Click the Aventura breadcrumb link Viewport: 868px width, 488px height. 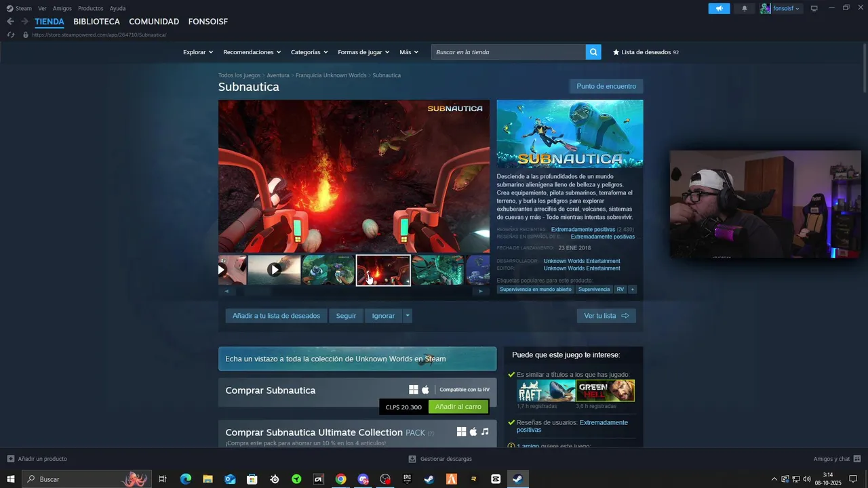278,75
